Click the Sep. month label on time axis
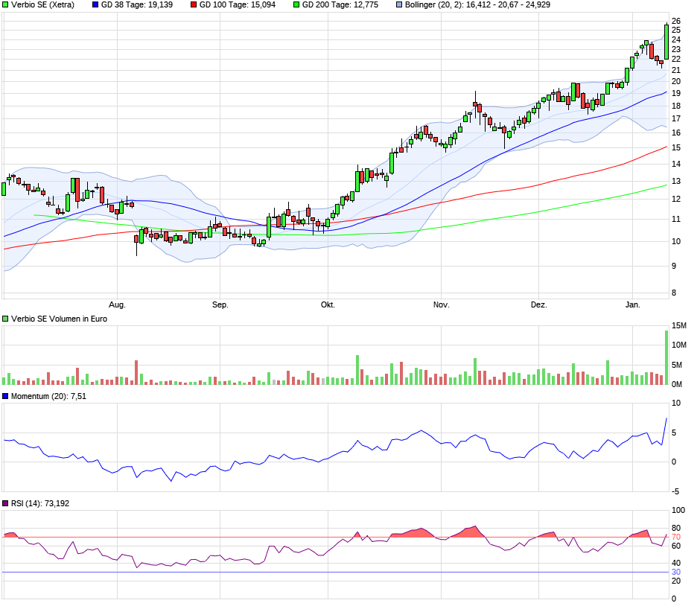The height and width of the screenshot is (606, 700). (220, 305)
